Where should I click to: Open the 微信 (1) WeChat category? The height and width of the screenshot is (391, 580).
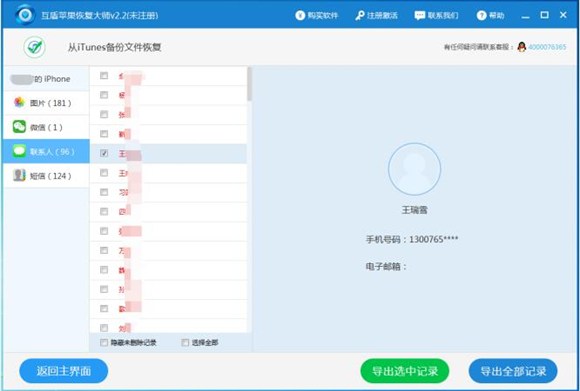pyautogui.click(x=46, y=127)
